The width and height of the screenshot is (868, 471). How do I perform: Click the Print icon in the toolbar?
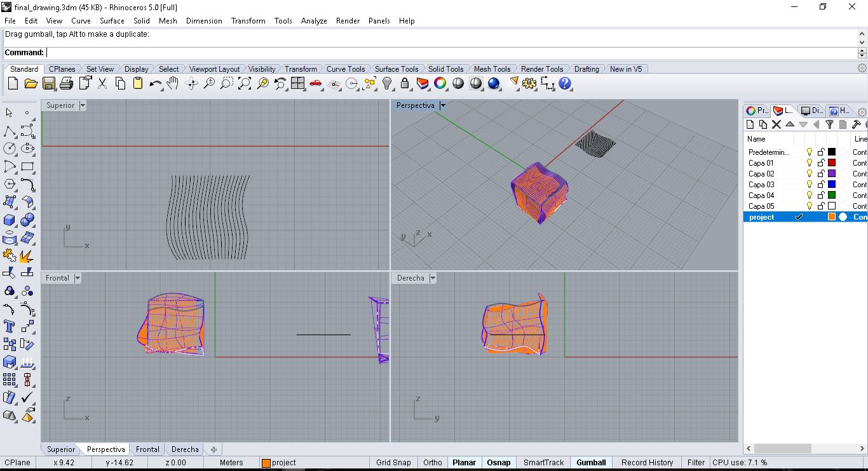coord(66,83)
